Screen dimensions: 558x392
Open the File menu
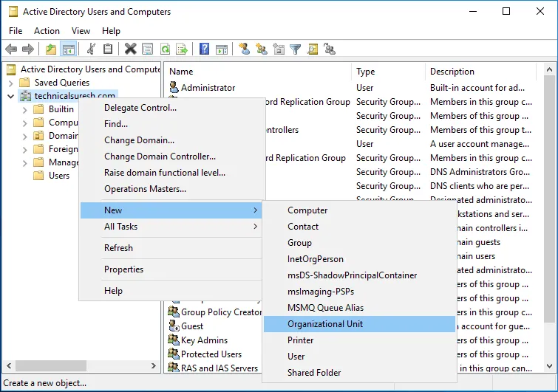(x=16, y=31)
